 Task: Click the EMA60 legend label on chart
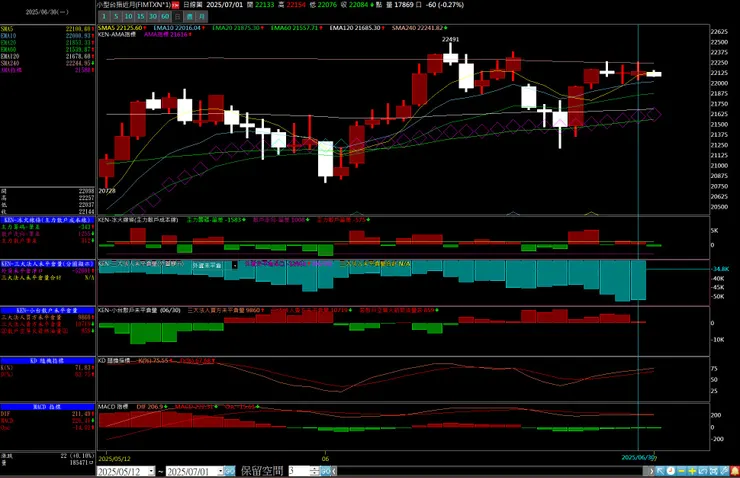[x=294, y=28]
